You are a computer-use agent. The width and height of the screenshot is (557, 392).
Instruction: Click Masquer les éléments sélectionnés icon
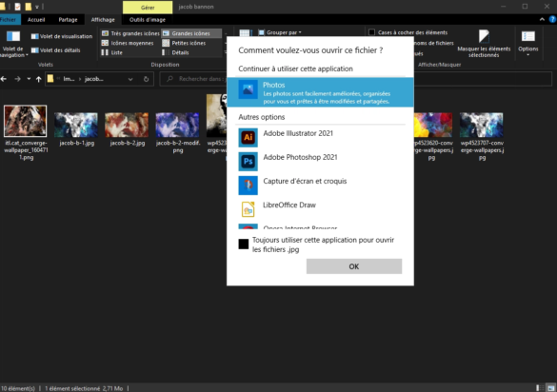click(484, 36)
